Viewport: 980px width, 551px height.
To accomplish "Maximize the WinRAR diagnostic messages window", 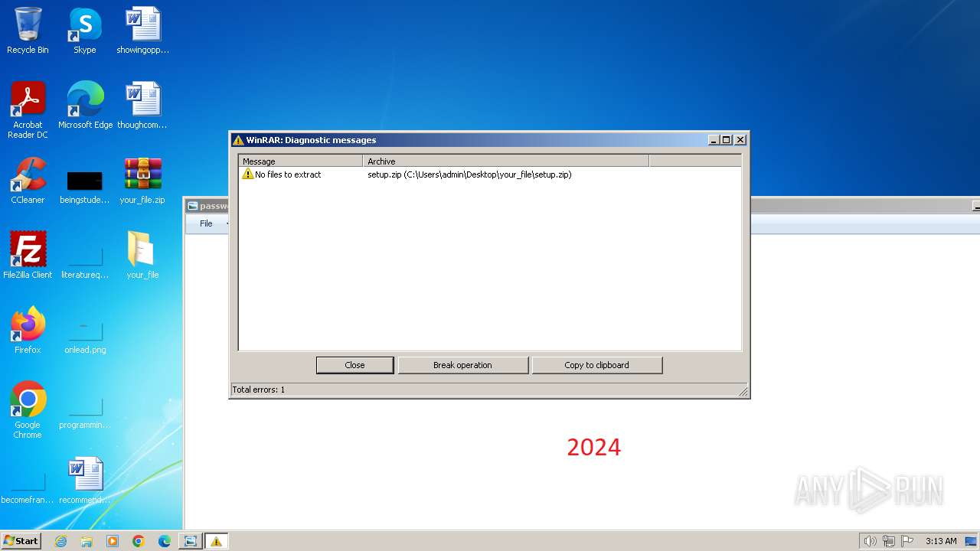I will click(x=727, y=140).
